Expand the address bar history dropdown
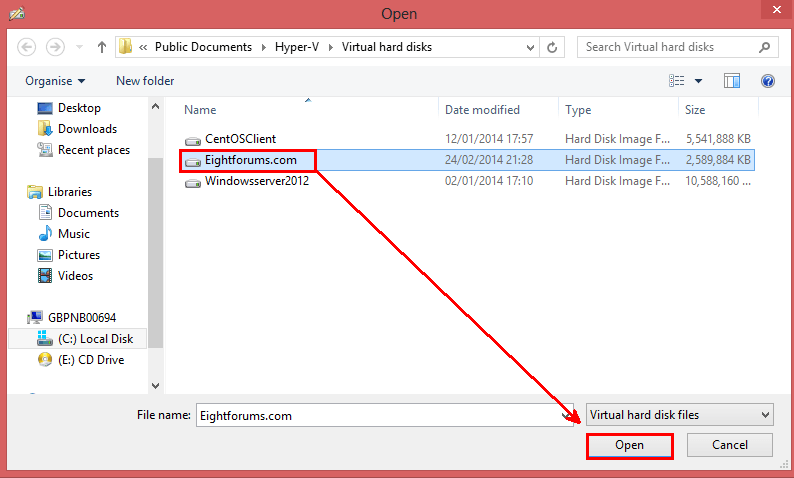This screenshot has width=794, height=478. 529,47
